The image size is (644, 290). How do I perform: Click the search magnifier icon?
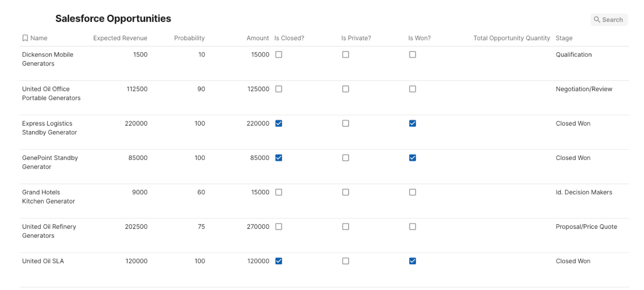pyautogui.click(x=597, y=19)
